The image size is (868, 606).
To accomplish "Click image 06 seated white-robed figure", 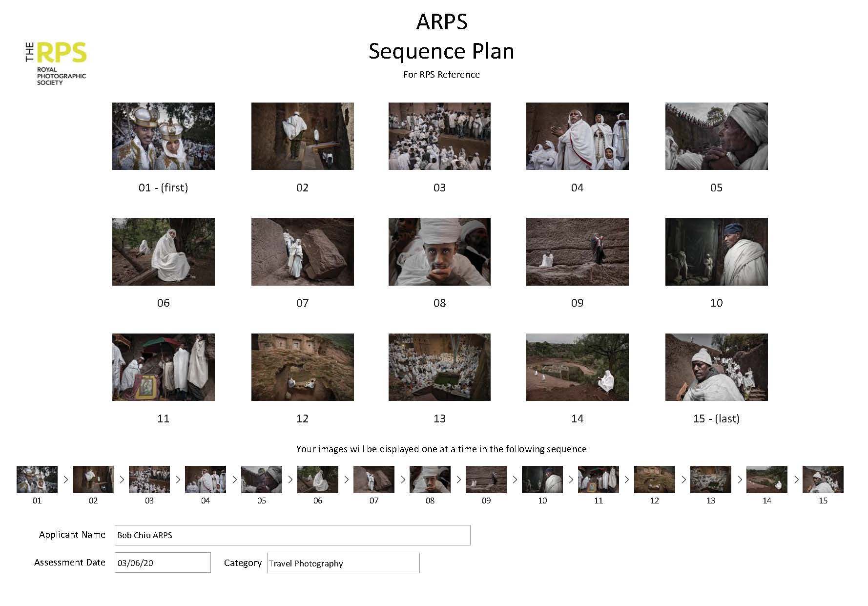I will [x=163, y=251].
